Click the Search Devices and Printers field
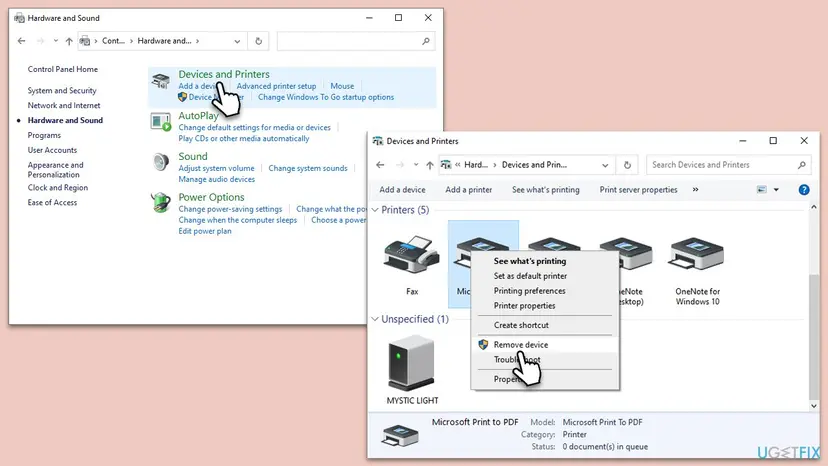The image size is (828, 466). (x=729, y=165)
